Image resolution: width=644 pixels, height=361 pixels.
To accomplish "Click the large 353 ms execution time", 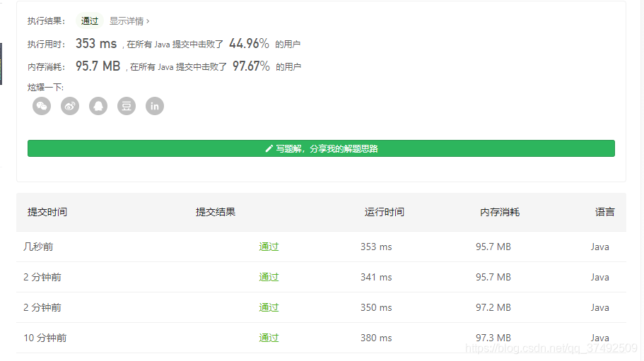I will click(x=96, y=44).
